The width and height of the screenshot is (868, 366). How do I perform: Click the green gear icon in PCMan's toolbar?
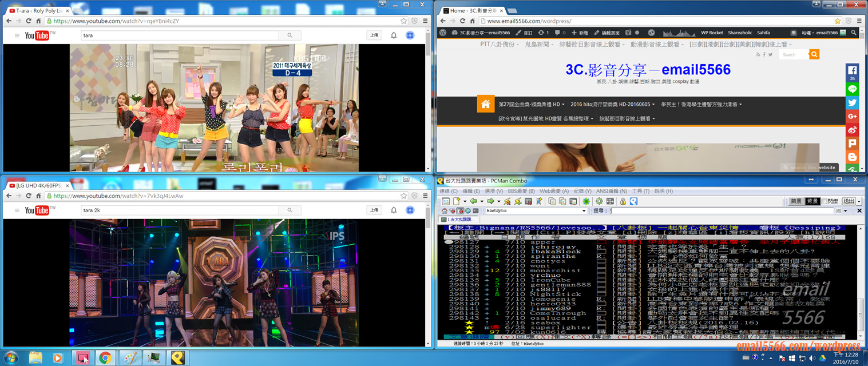[x=599, y=201]
